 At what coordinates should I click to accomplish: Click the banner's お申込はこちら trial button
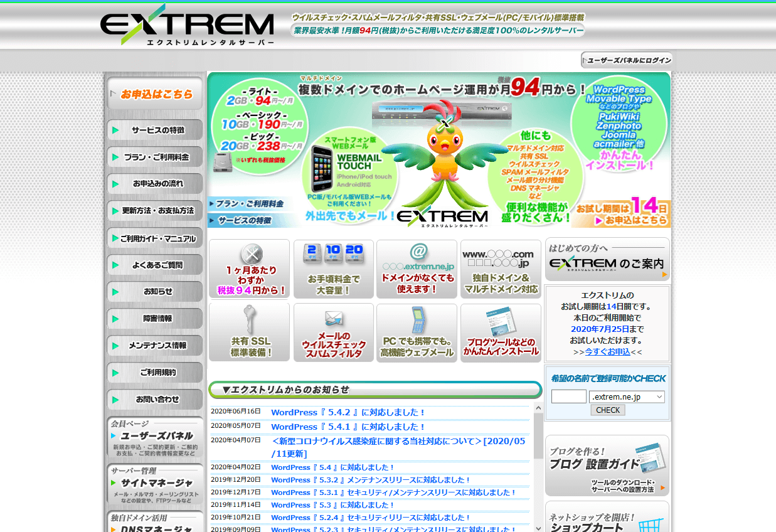coord(632,220)
